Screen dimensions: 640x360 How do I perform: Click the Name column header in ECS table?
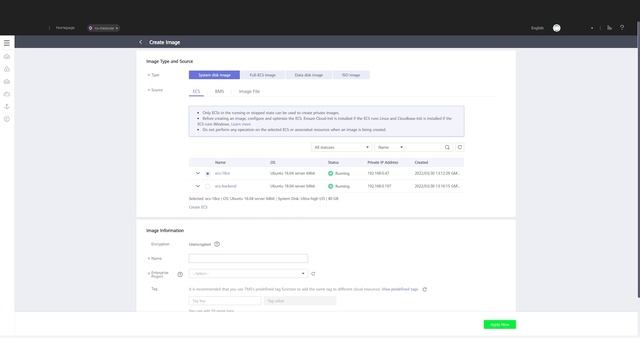[220, 162]
